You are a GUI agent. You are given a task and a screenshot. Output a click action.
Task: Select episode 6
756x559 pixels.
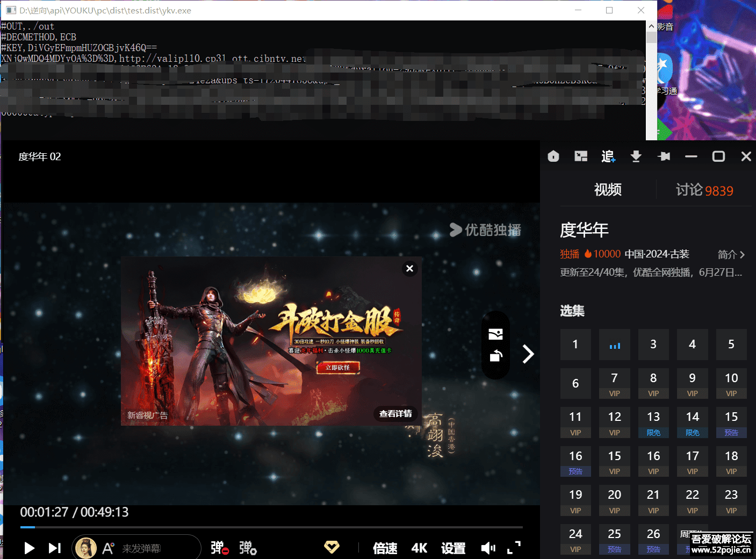coord(575,383)
